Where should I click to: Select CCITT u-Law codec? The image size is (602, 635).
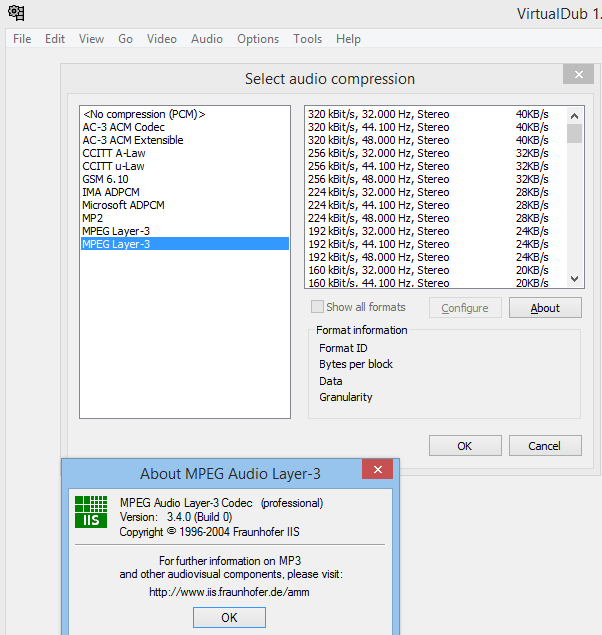pyautogui.click(x=185, y=166)
